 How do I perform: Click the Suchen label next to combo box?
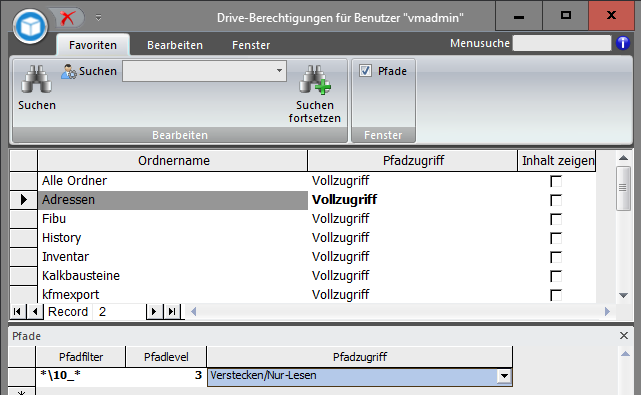(x=98, y=71)
